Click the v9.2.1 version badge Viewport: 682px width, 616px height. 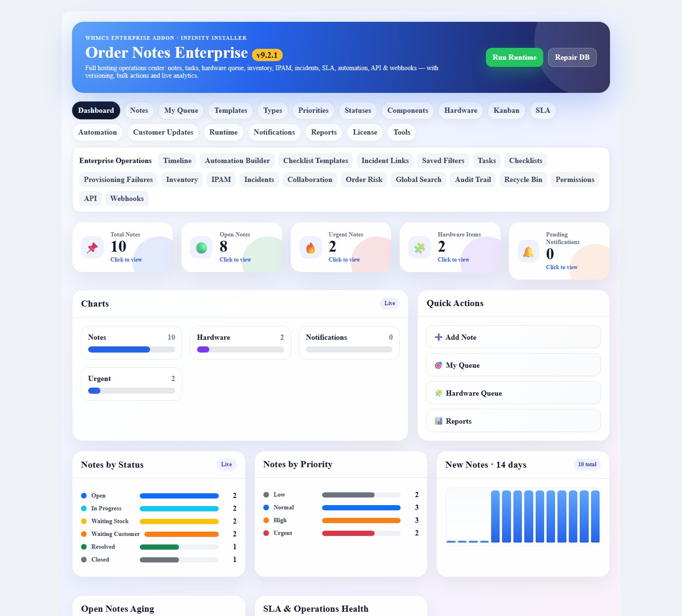click(267, 55)
